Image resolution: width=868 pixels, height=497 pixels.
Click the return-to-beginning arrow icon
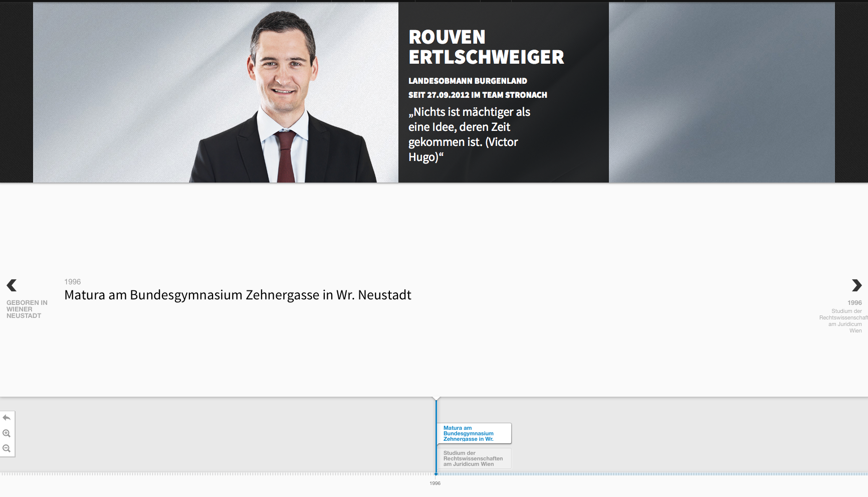click(7, 418)
